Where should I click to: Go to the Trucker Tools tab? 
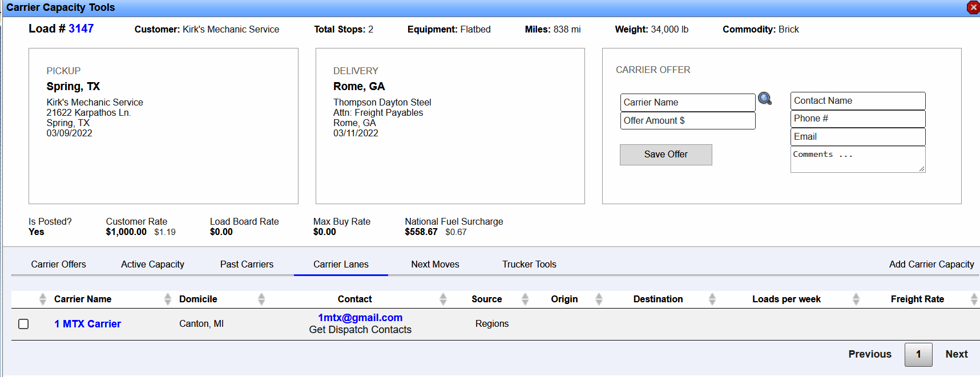point(529,265)
